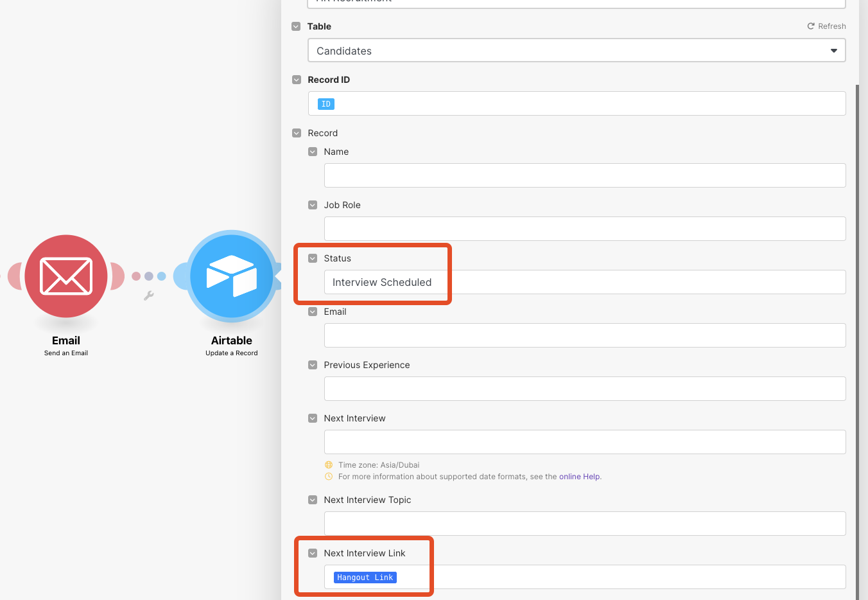
Task: Click the 'Time zone: Asia/Dubai' note
Action: [x=379, y=465]
